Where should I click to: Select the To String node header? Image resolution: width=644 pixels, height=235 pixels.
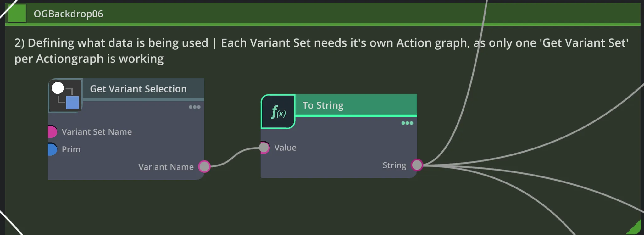tap(323, 105)
